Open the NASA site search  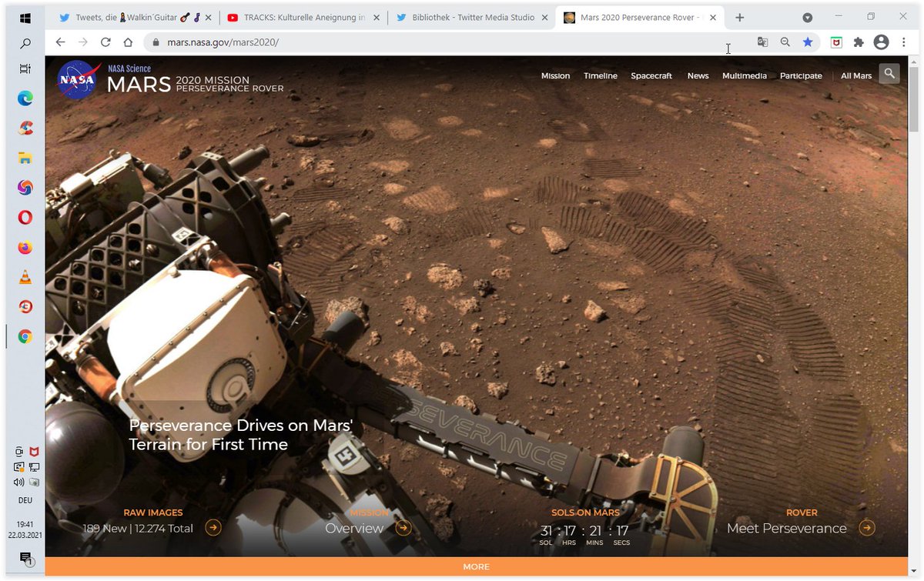(889, 74)
